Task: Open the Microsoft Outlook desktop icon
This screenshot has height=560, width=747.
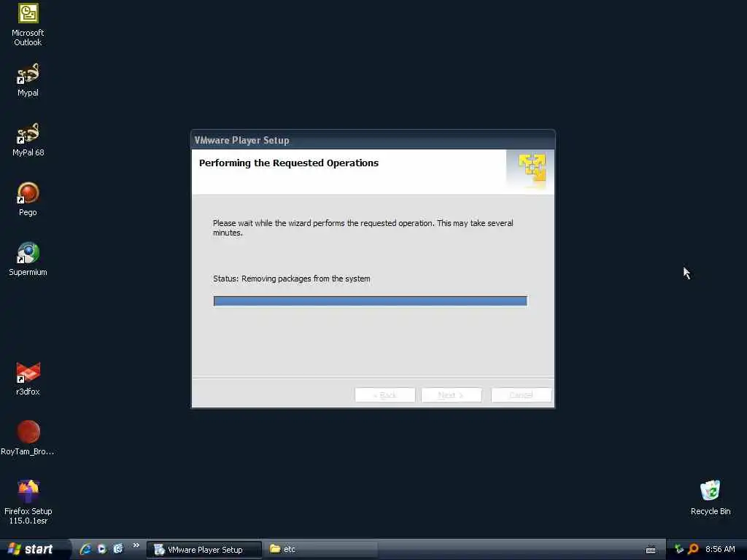Action: click(28, 24)
